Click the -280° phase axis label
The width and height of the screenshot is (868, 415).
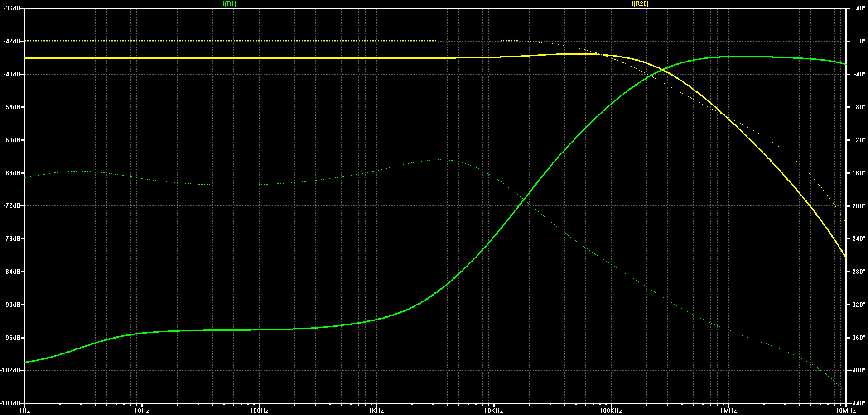click(x=858, y=272)
